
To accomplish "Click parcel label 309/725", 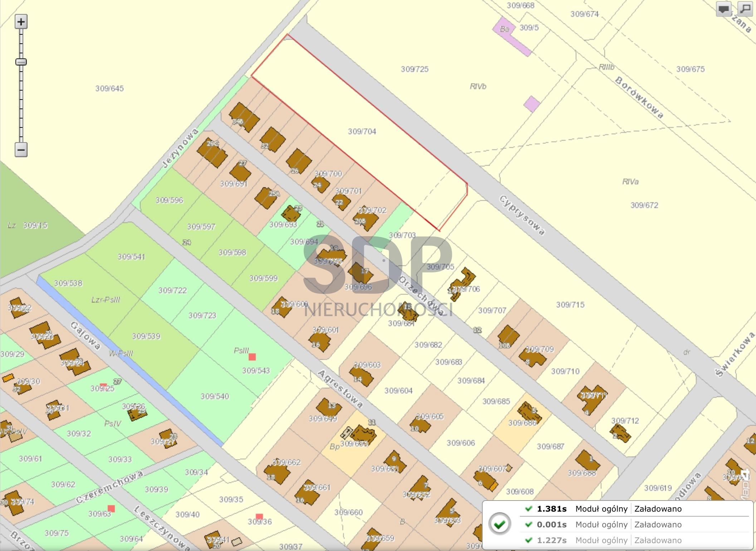I will click(x=414, y=69).
